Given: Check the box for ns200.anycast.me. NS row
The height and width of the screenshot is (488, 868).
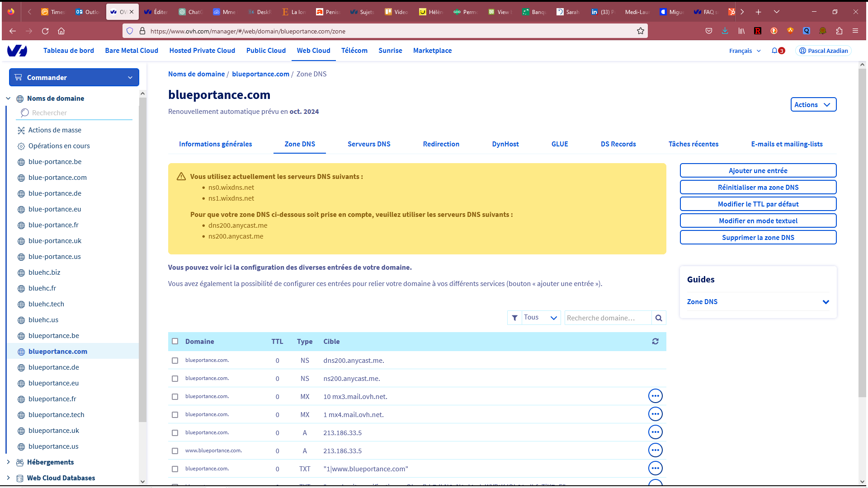Looking at the screenshot, I should pyautogui.click(x=175, y=379).
